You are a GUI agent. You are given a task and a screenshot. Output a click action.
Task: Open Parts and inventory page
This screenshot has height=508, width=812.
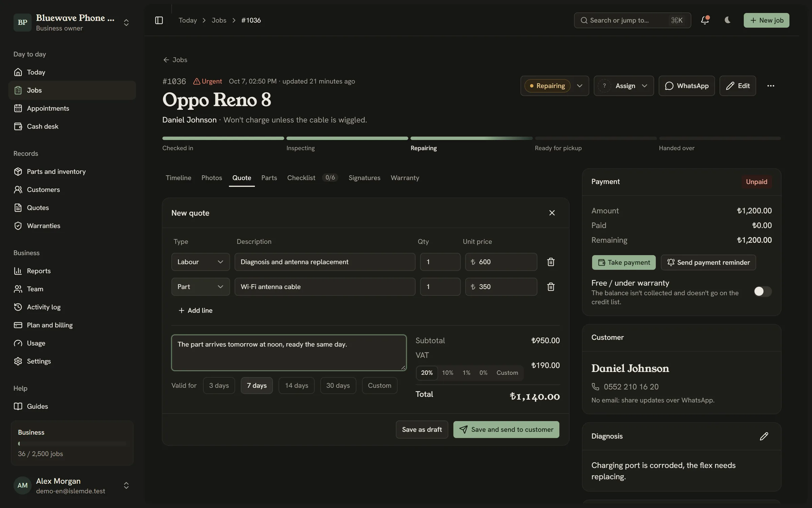point(72,171)
